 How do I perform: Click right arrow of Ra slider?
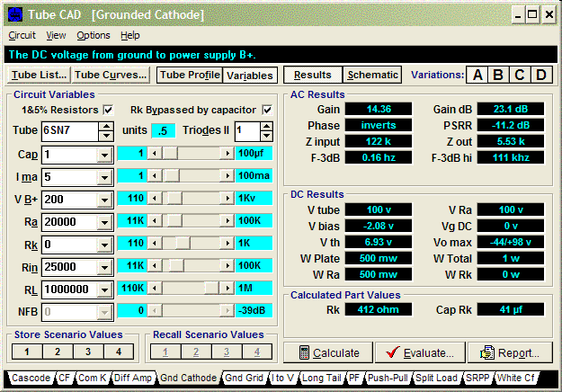click(227, 220)
